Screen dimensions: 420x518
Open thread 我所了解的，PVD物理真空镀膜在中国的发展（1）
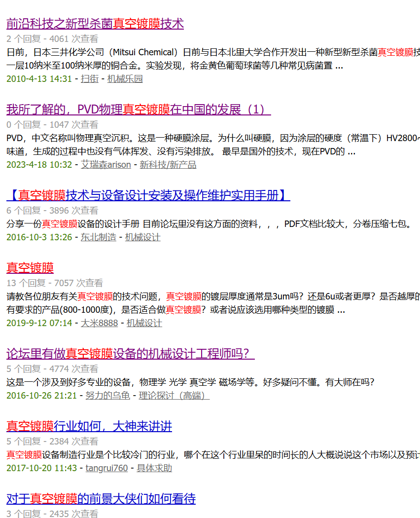tap(139, 110)
